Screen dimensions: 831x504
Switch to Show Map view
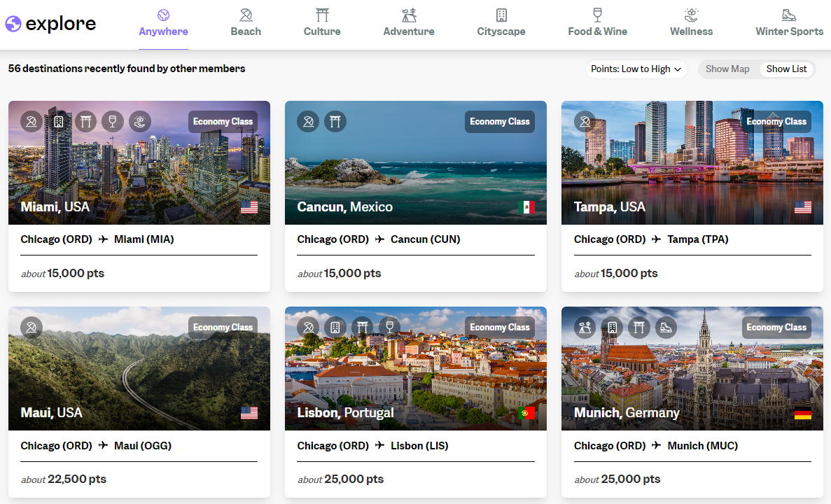point(727,69)
